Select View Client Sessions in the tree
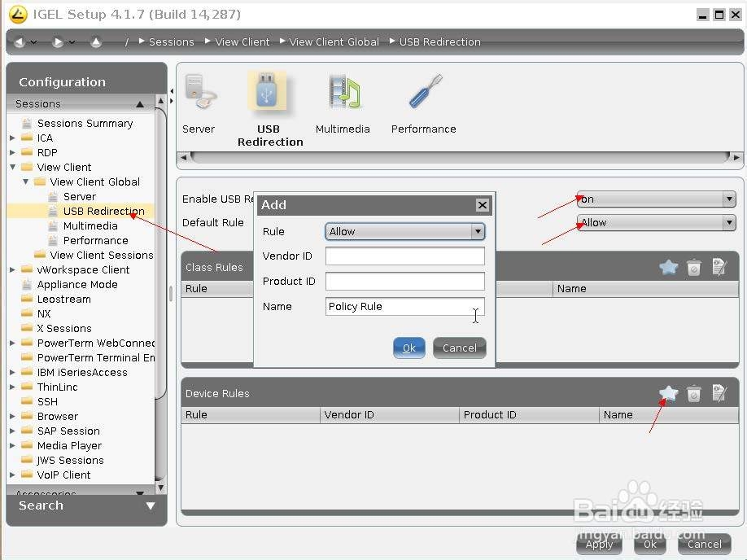Viewport: 747px width, 560px height. pos(102,256)
